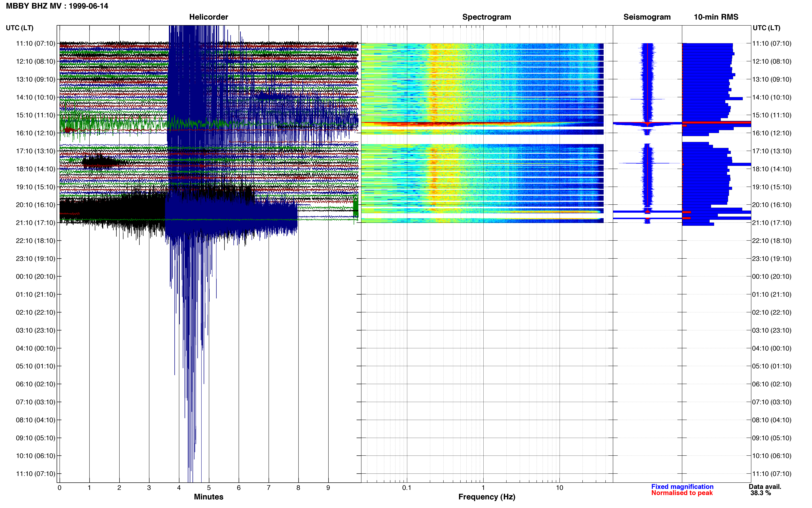
Task: Click helicorder minute tick label '4'
Action: (179, 487)
